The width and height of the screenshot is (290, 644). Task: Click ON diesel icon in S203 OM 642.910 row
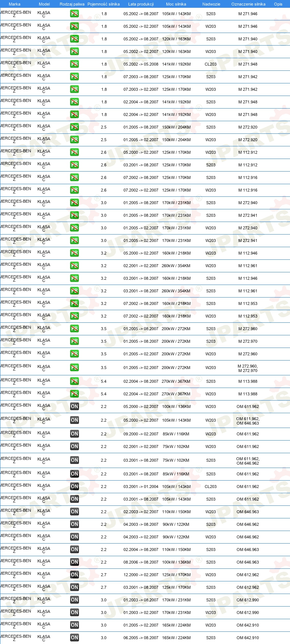click(x=75, y=638)
